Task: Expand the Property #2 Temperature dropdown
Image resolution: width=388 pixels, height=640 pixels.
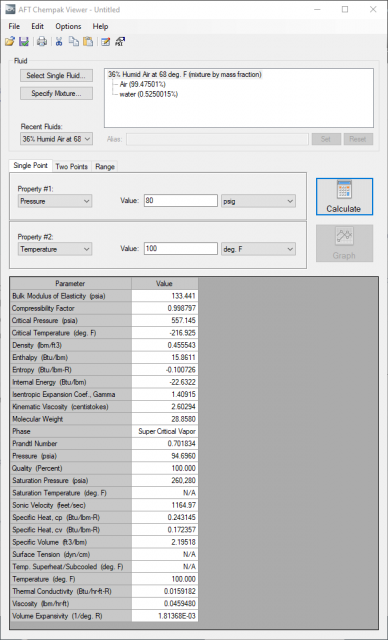Action: coord(55,249)
